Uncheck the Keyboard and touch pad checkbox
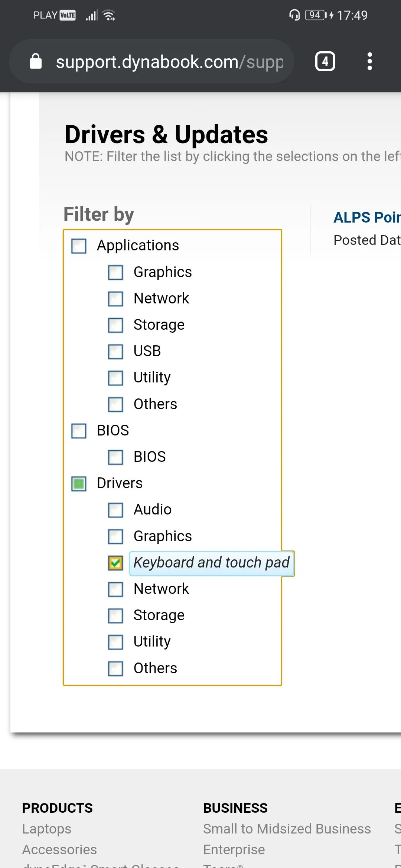Screen dimensions: 401x868 (x=115, y=563)
